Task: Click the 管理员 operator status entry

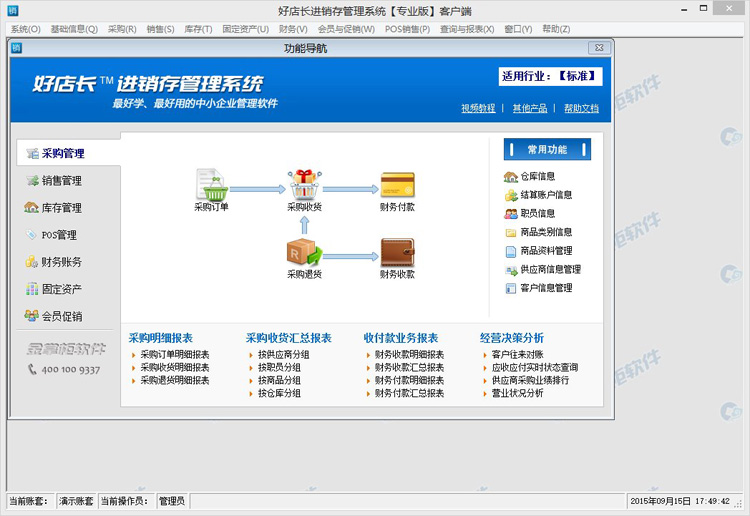Action: pyautogui.click(x=172, y=501)
